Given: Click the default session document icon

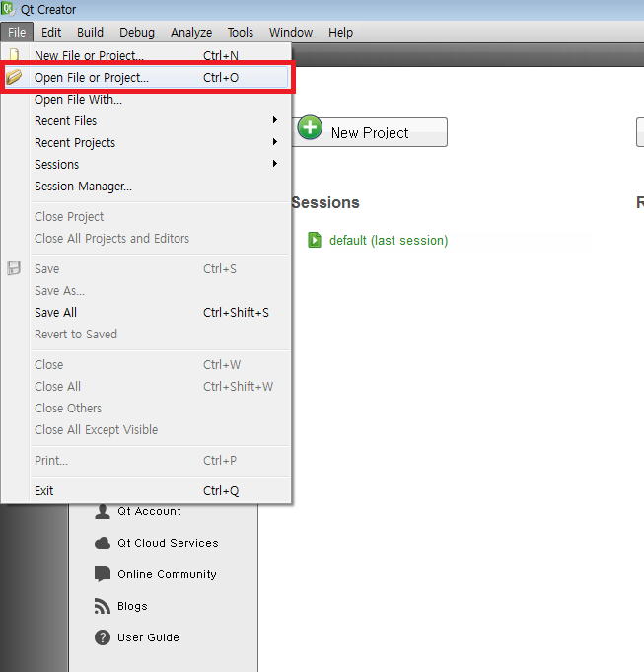Looking at the screenshot, I should click(315, 240).
